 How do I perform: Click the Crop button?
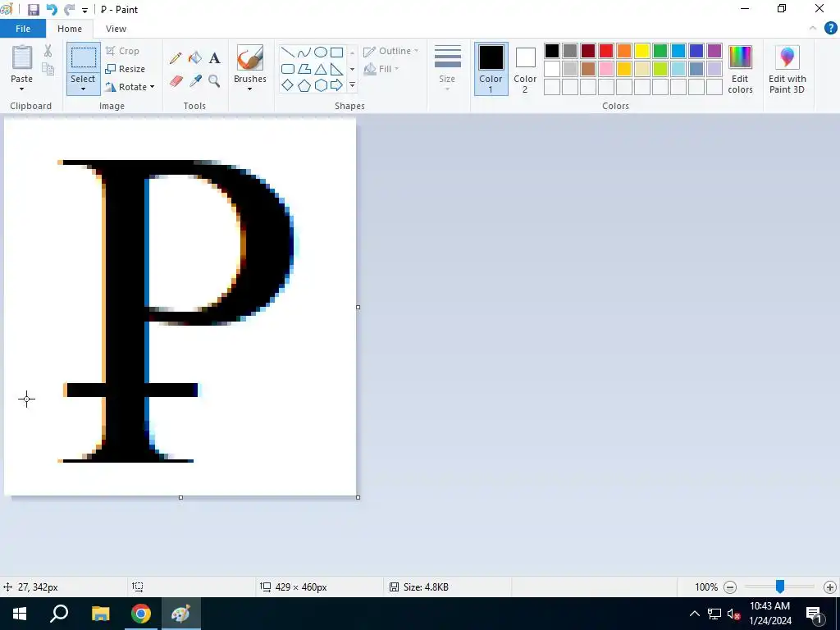point(123,51)
